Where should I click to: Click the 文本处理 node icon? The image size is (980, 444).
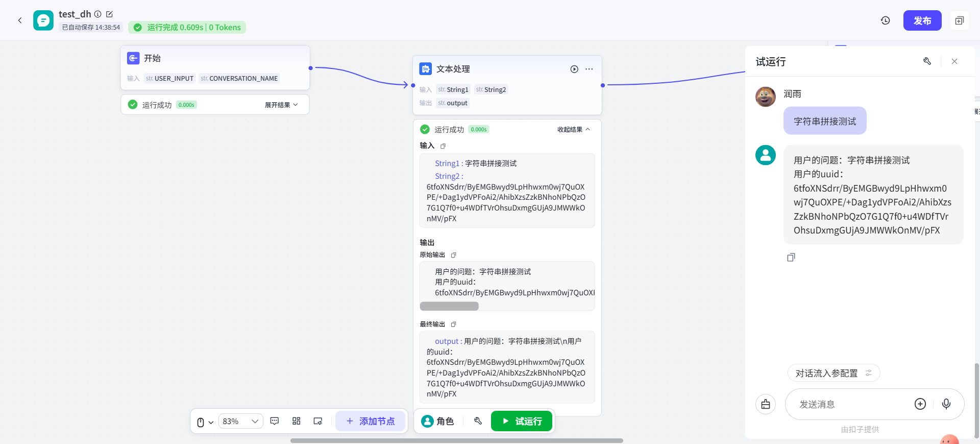(426, 69)
